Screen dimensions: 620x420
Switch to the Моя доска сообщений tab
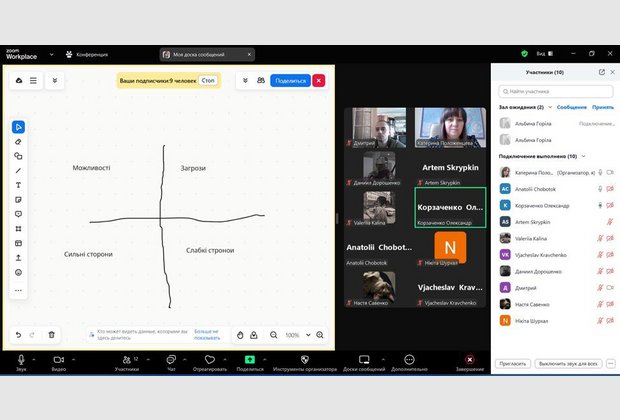click(207, 55)
